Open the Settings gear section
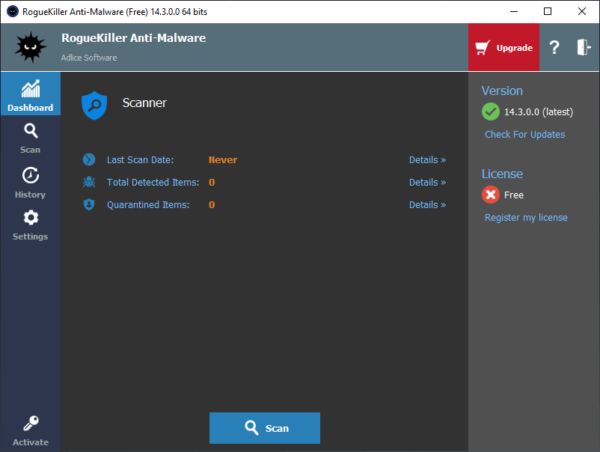The image size is (600, 452). [30, 225]
